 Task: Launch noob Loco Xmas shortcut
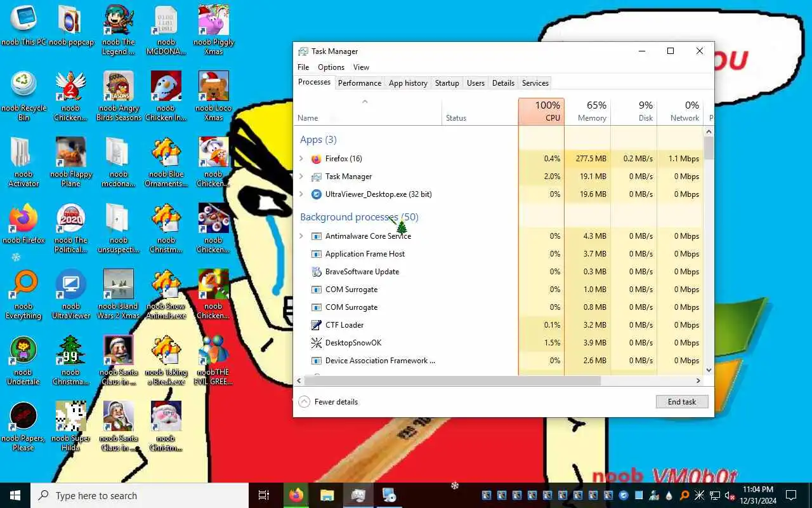(x=214, y=96)
